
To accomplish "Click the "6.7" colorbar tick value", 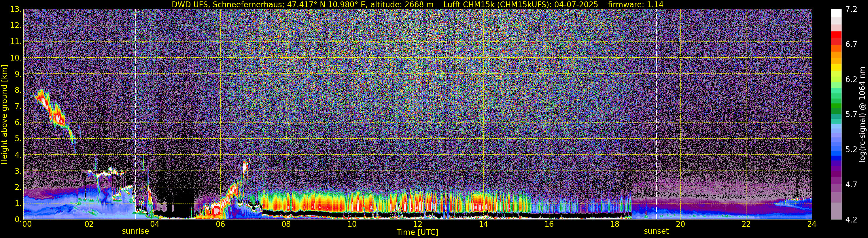I will click(851, 44).
